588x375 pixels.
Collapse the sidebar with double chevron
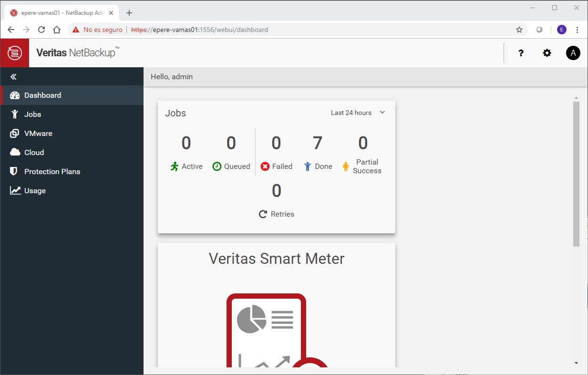pyautogui.click(x=13, y=77)
